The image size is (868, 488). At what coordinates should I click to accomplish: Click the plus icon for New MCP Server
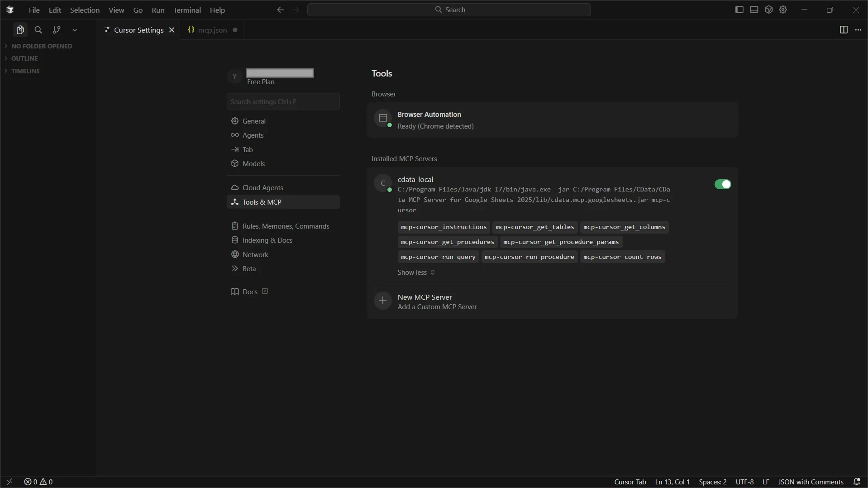coord(382,301)
